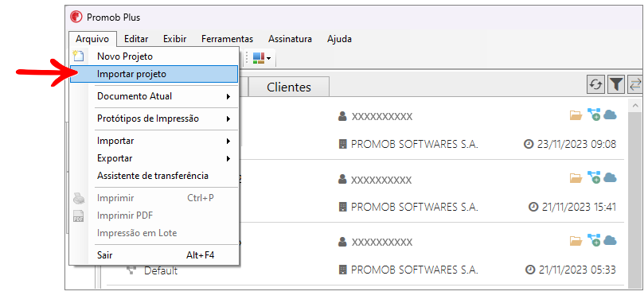
Task: Open folder icon for 23/11/2023 09:08 project
Action: pyautogui.click(x=576, y=116)
